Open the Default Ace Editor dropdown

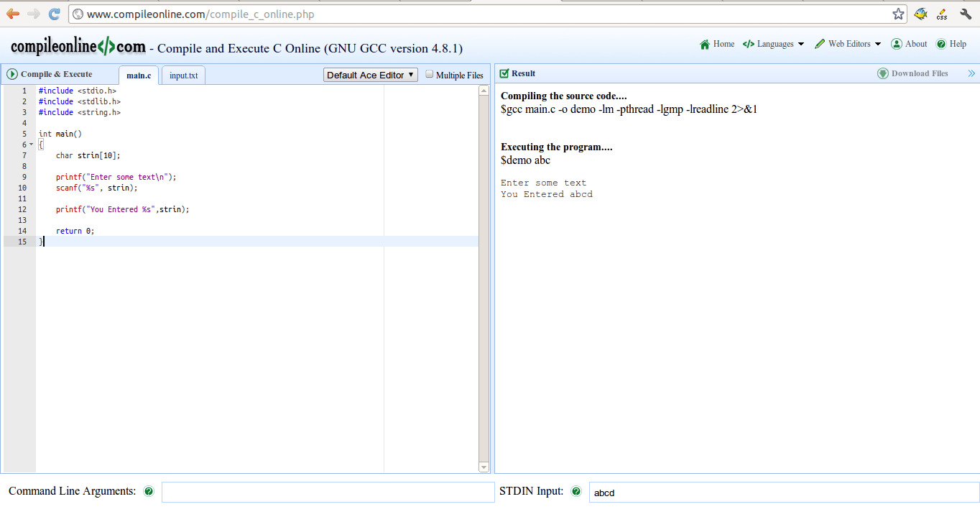pyautogui.click(x=370, y=74)
